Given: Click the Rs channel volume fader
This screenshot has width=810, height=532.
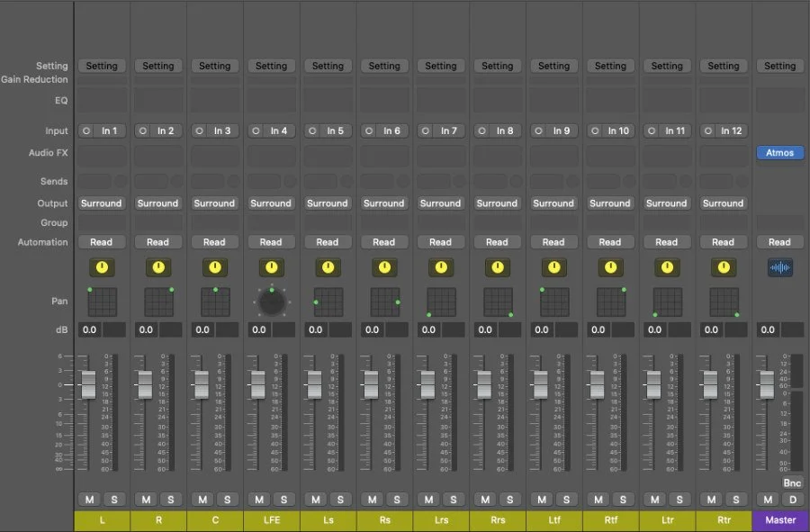Looking at the screenshot, I should (x=371, y=384).
